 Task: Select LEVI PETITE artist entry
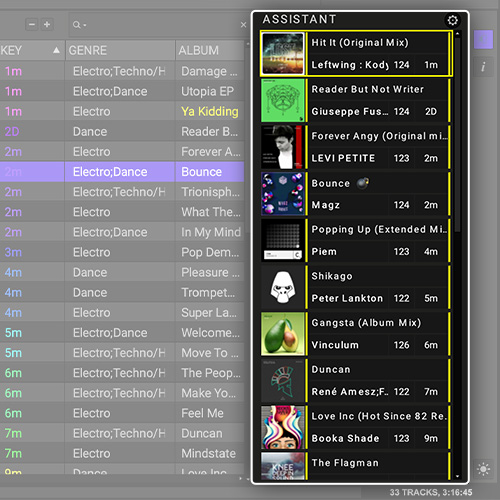(x=343, y=158)
